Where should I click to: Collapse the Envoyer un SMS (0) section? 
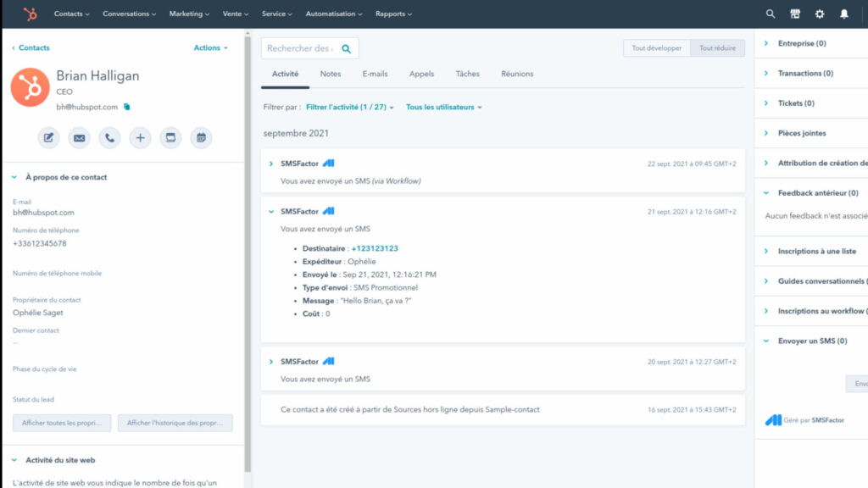(766, 341)
